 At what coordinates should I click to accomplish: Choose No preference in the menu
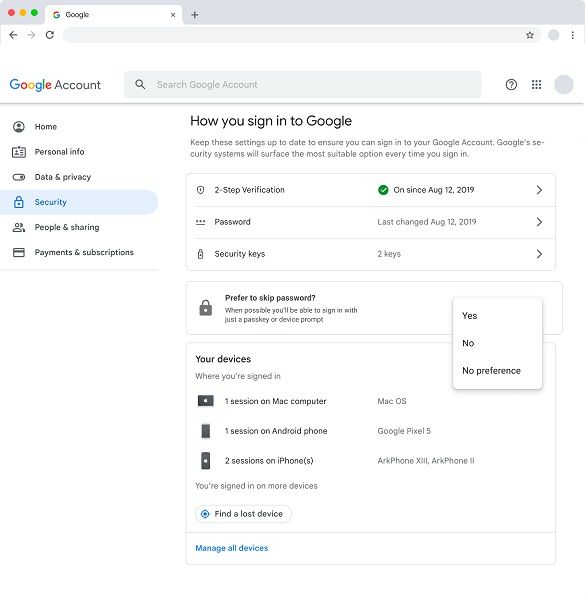(x=497, y=371)
